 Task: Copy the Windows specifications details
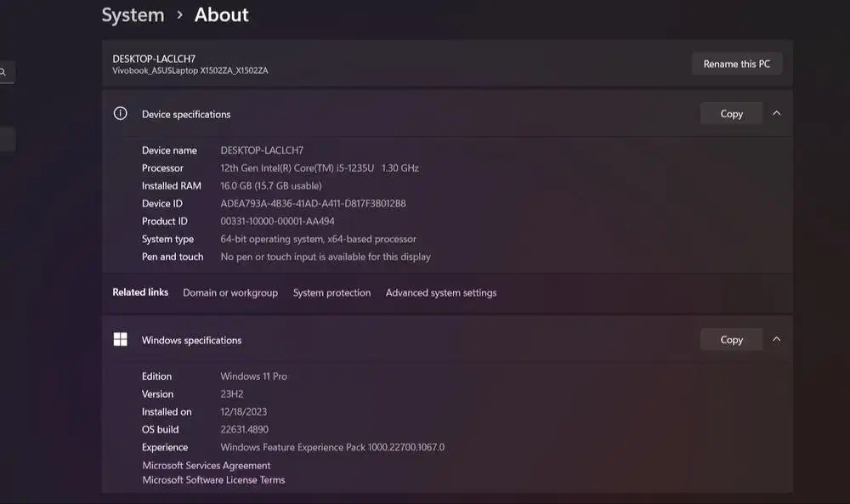tap(731, 340)
